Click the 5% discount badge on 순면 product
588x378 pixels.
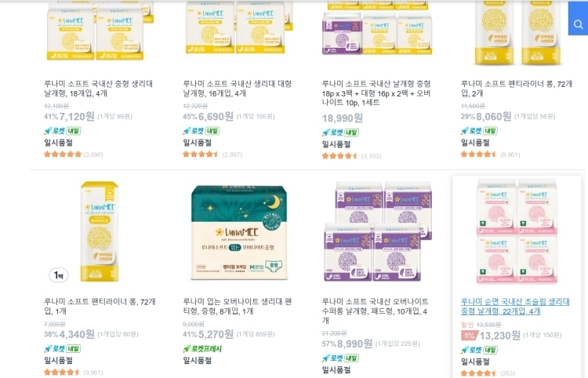(469, 336)
